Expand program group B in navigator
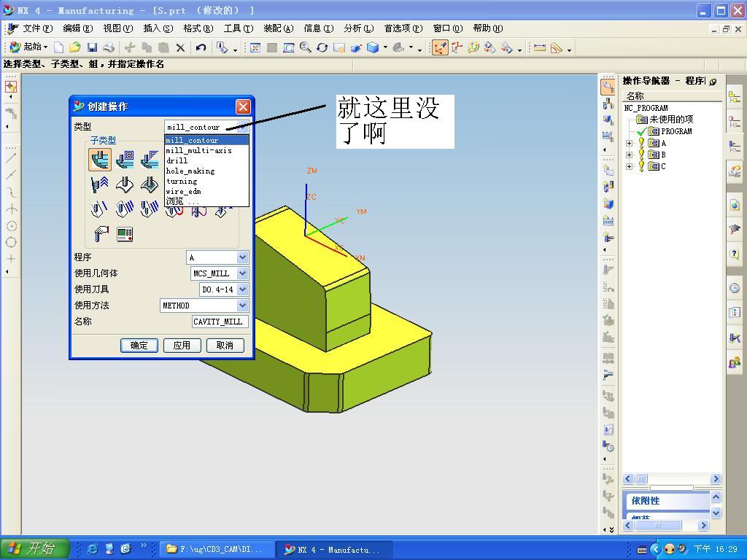The image size is (747, 560). [630, 155]
